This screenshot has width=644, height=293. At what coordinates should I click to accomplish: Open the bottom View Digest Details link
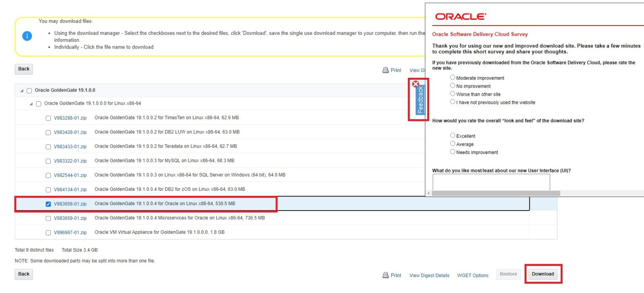429,275
